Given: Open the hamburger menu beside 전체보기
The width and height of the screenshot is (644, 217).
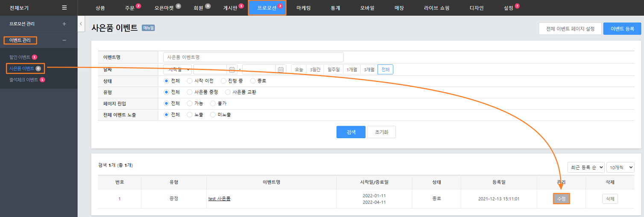Looking at the screenshot, I should click(64, 8).
